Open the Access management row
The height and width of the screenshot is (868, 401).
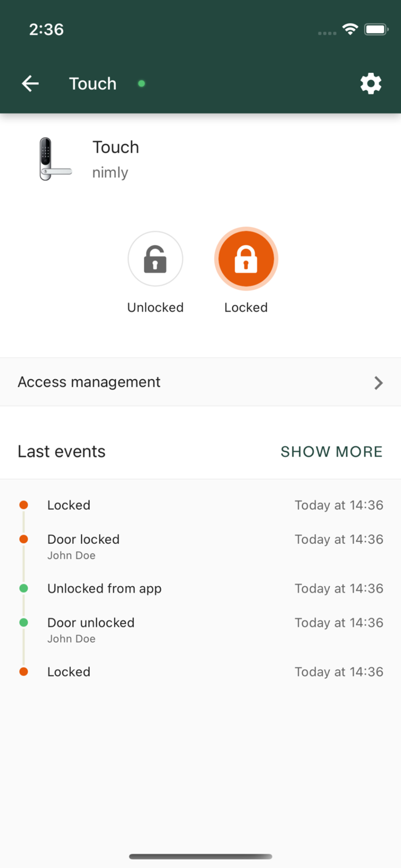pos(201,382)
